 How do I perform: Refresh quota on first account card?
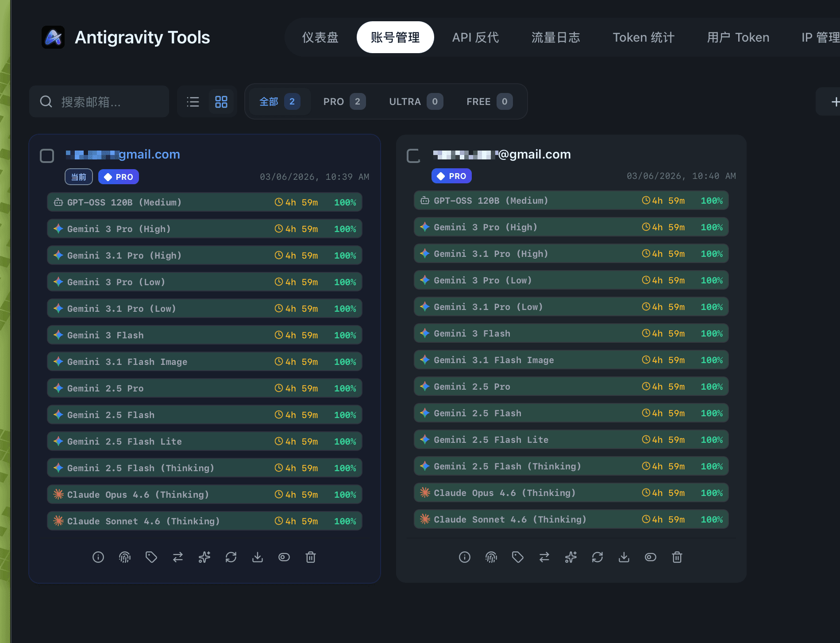231,557
